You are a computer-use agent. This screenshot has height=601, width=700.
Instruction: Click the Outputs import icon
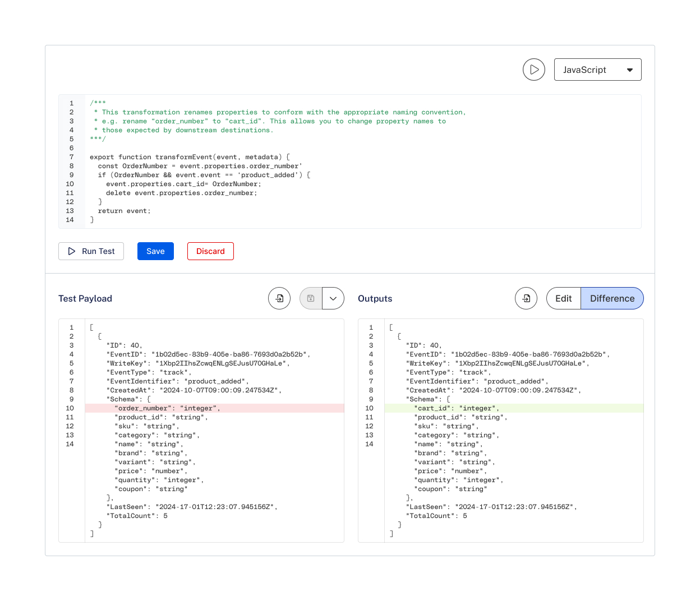tap(526, 298)
